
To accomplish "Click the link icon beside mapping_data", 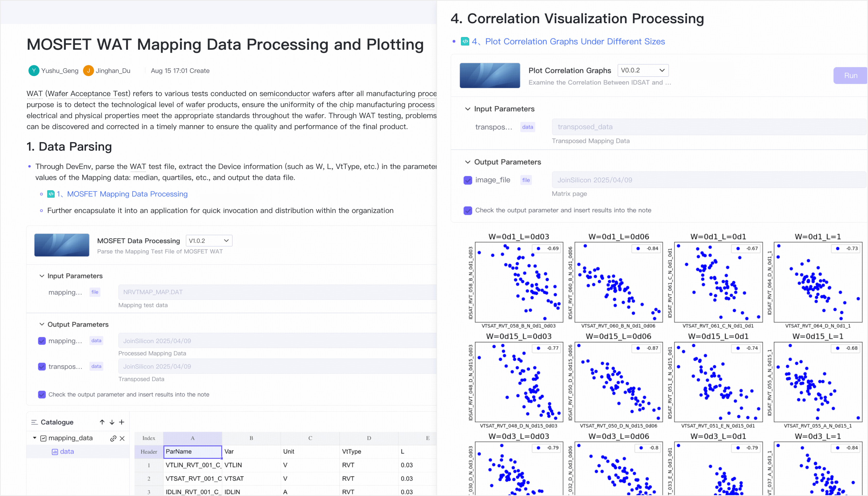I will pos(113,438).
